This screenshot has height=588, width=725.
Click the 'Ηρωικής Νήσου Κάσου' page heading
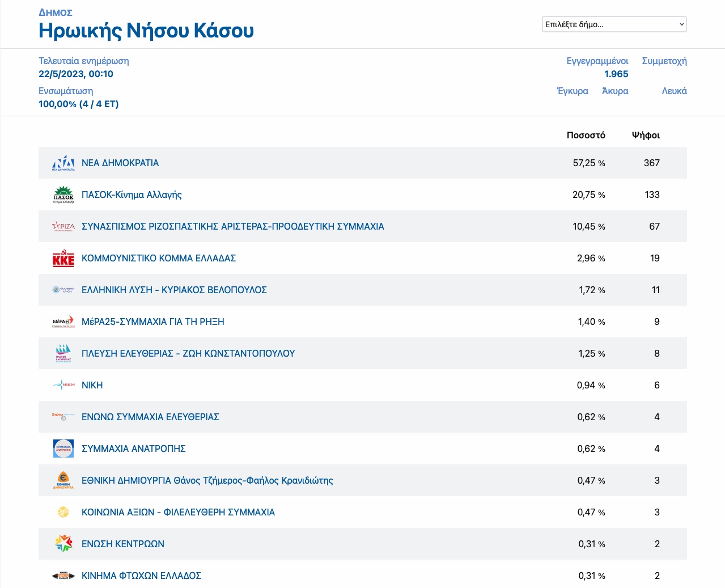(x=146, y=30)
